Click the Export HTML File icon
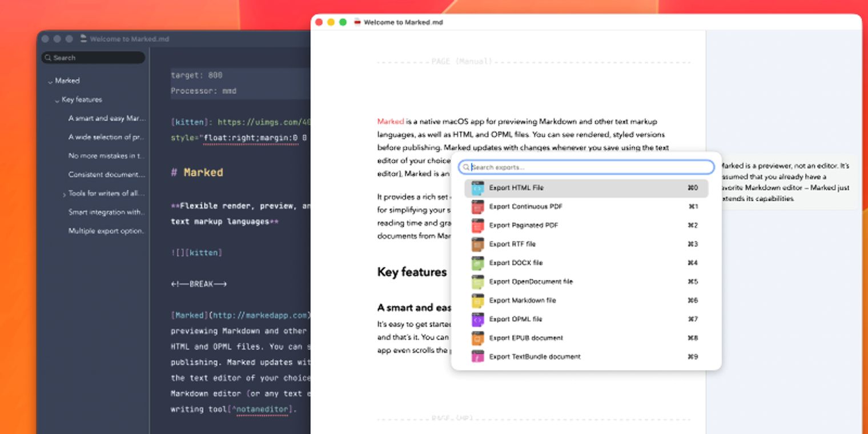Viewport: 868px width, 434px height. [x=477, y=188]
